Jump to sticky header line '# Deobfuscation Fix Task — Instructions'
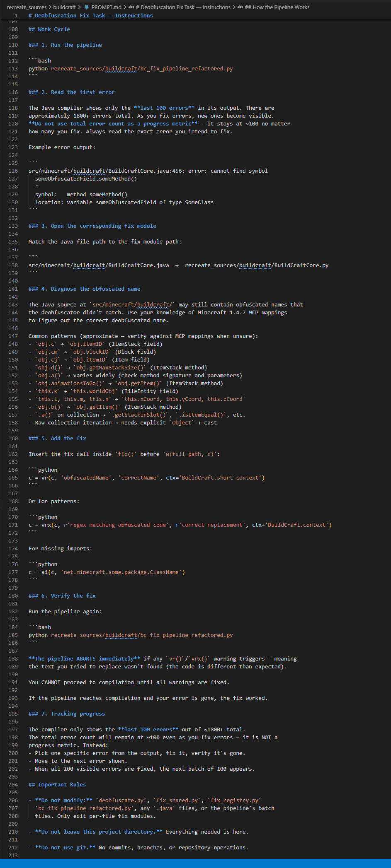The height and width of the screenshot is (868, 391). point(91,15)
